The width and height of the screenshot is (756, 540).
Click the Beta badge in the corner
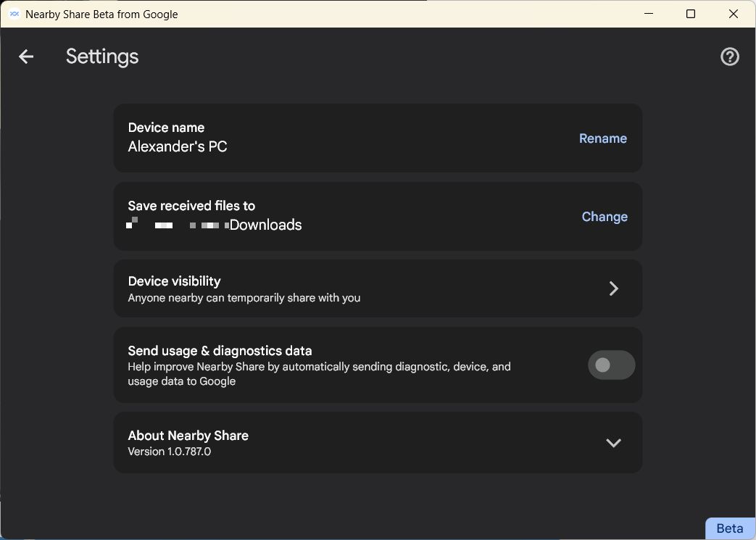point(729,528)
